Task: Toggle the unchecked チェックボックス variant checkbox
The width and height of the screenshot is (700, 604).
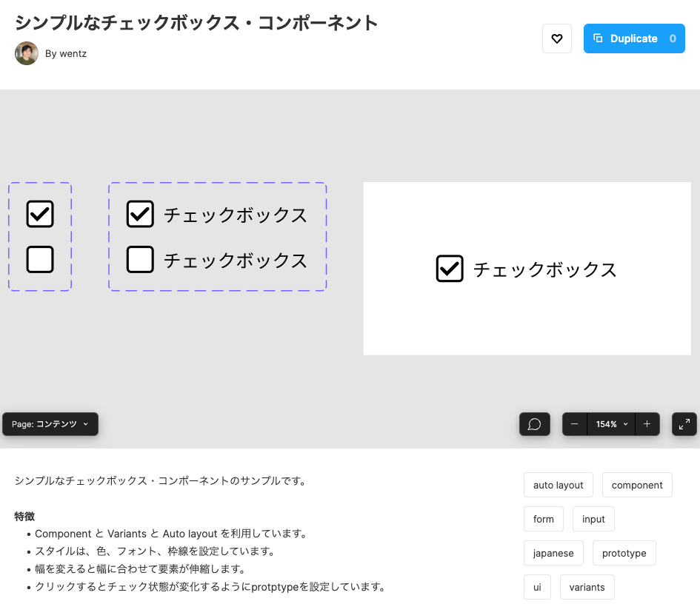Action: (x=140, y=260)
